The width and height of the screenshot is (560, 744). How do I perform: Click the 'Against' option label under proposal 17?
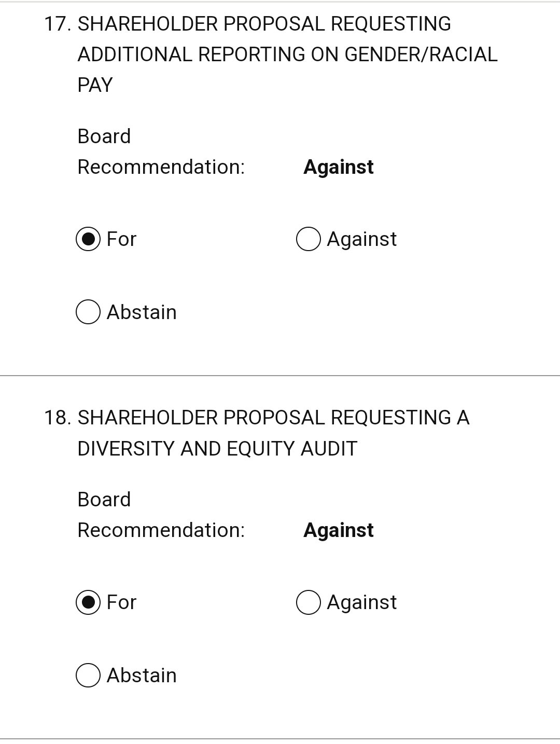[362, 239]
